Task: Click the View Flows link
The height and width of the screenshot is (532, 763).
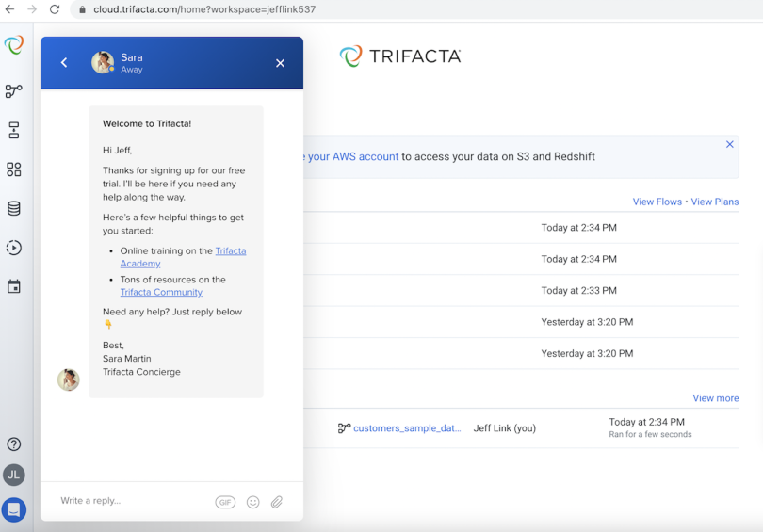Action: pyautogui.click(x=657, y=202)
